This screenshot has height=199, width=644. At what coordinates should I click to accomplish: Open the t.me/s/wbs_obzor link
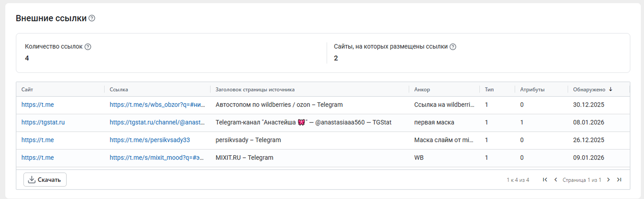pos(157,105)
